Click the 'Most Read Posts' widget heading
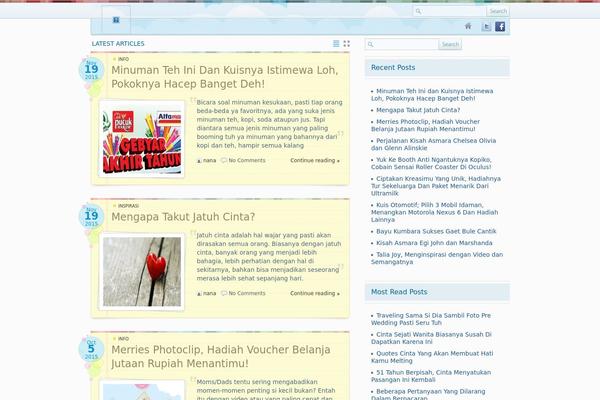This screenshot has width=600, height=400. tap(399, 292)
